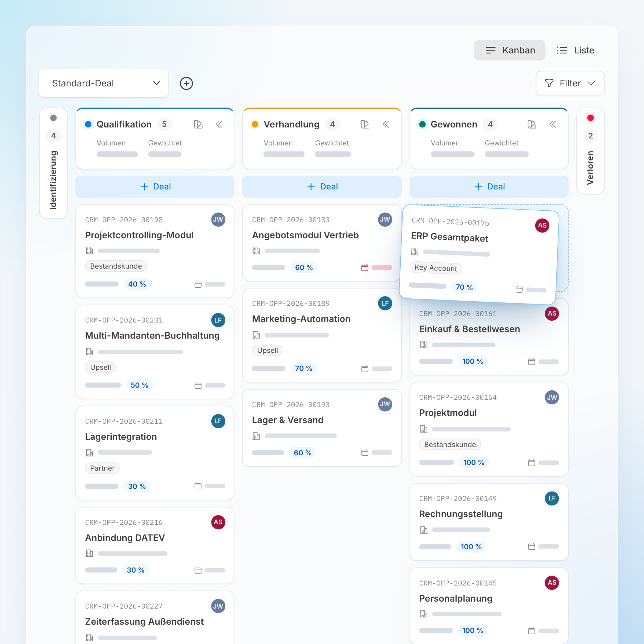The width and height of the screenshot is (644, 644).
Task: Open the edit icon in Gewonnen column header
Action: point(532,124)
